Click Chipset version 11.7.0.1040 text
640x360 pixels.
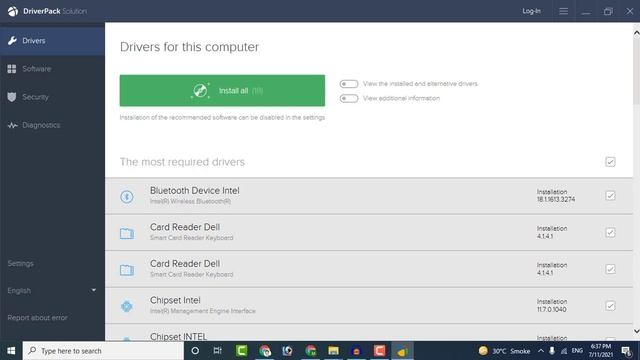pyautogui.click(x=551, y=309)
